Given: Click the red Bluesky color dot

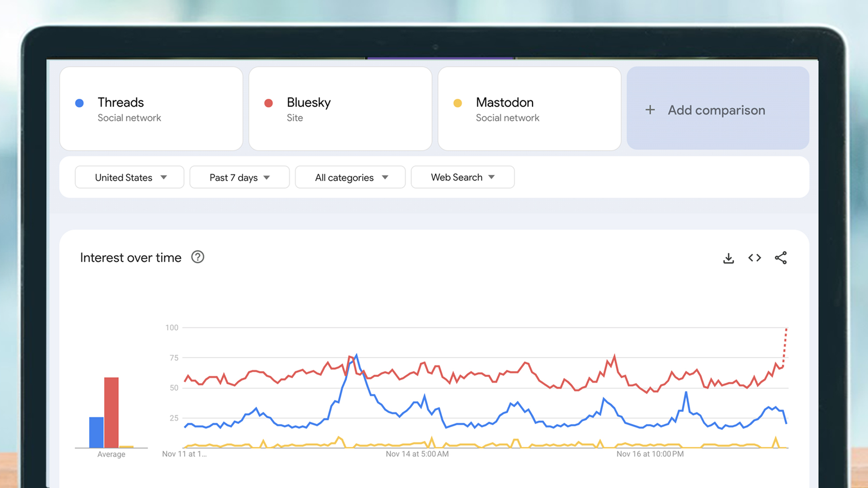Looking at the screenshot, I should (269, 102).
